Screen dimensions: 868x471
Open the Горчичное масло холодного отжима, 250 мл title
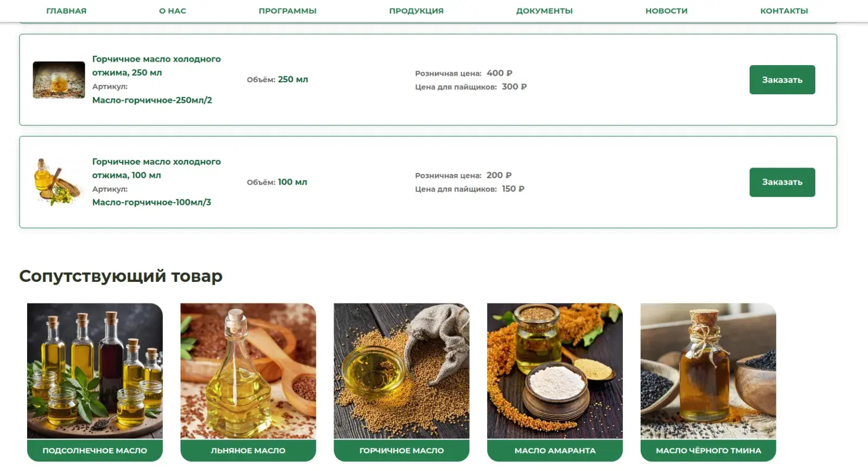(x=156, y=66)
